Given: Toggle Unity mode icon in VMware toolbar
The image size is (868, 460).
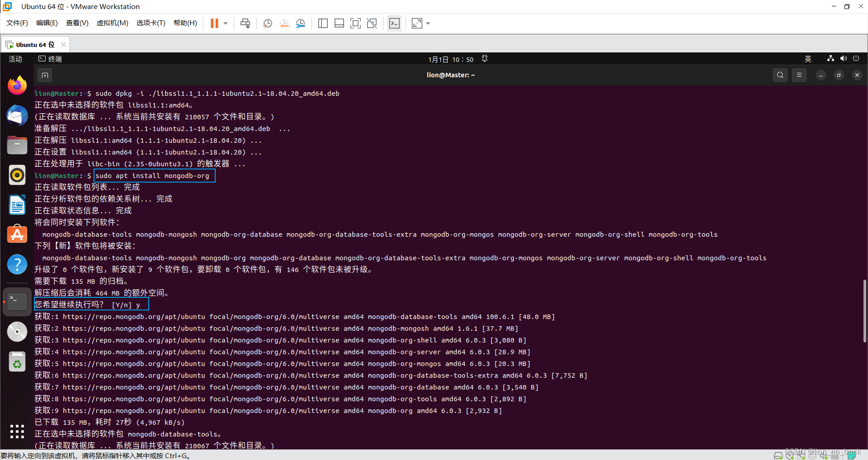Looking at the screenshot, I should tap(372, 23).
